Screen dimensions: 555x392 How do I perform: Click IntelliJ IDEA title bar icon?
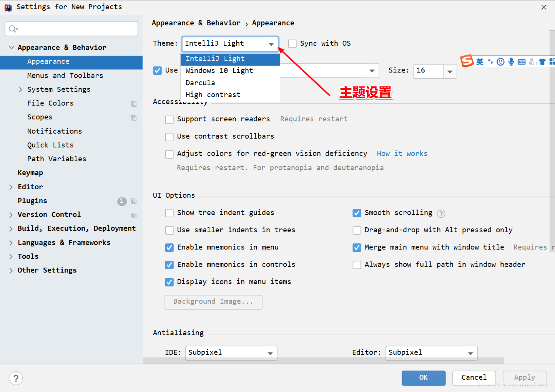(8, 7)
